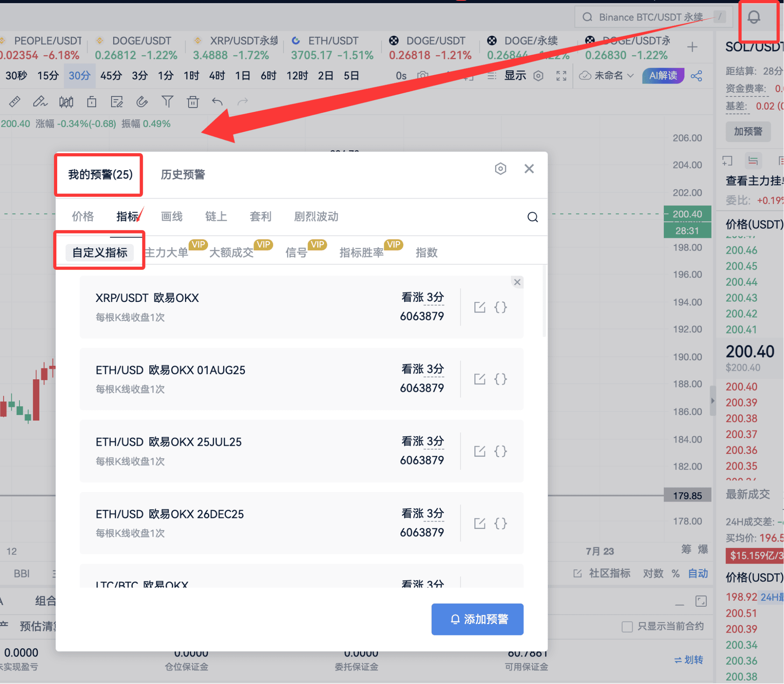Select the eraser tool in the toolbar
Viewport: 784px width, 684px height.
point(142,102)
